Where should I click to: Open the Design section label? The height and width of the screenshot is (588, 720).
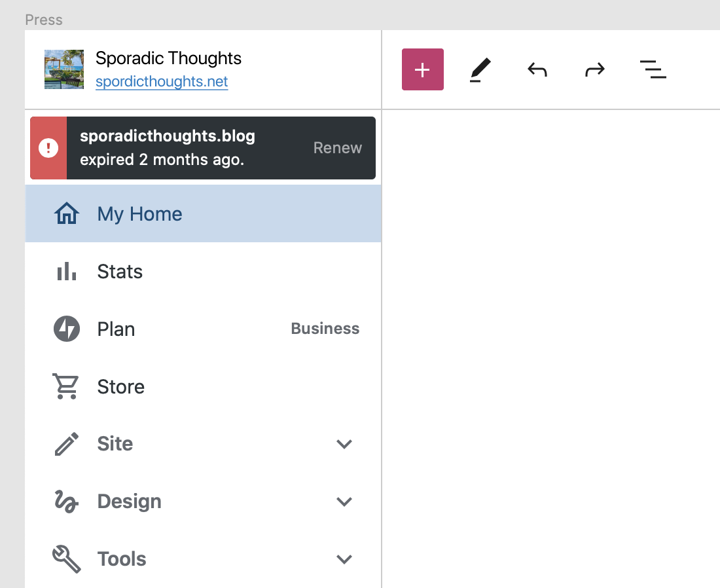(129, 502)
